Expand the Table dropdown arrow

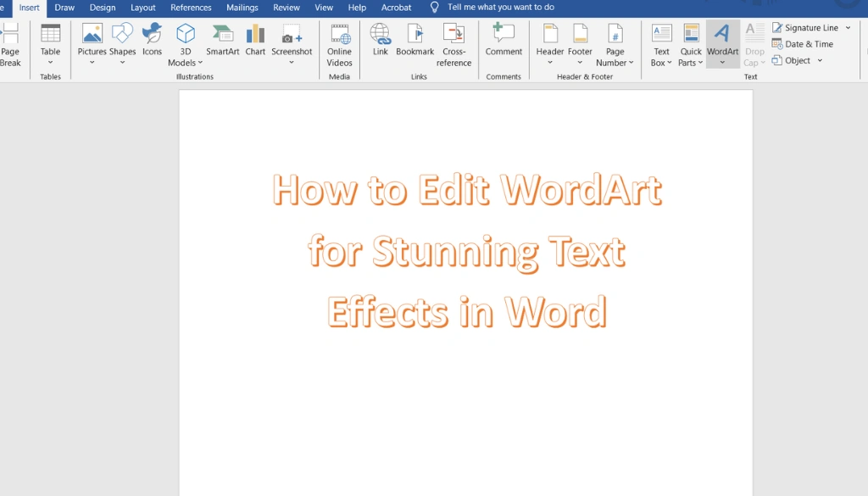pos(50,63)
